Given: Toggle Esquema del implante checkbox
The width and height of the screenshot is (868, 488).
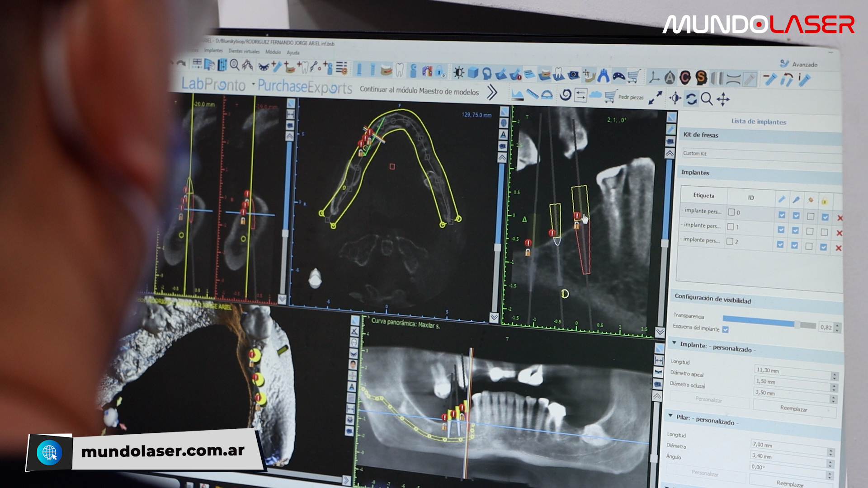Looking at the screenshot, I should [x=726, y=329].
